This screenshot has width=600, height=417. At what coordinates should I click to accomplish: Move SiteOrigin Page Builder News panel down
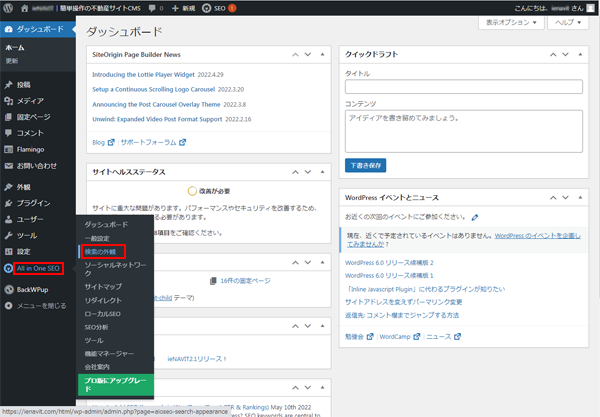308,54
